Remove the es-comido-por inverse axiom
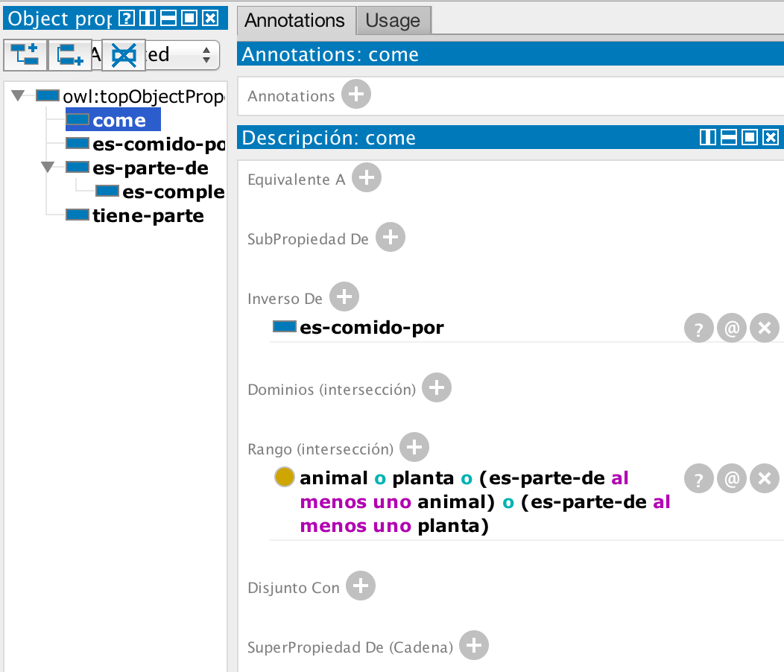The image size is (784, 672). [765, 328]
